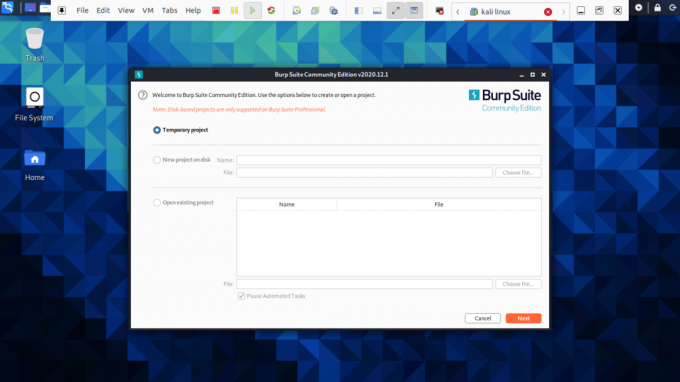Open the VM menu
The width and height of the screenshot is (680, 382).
pos(148,10)
